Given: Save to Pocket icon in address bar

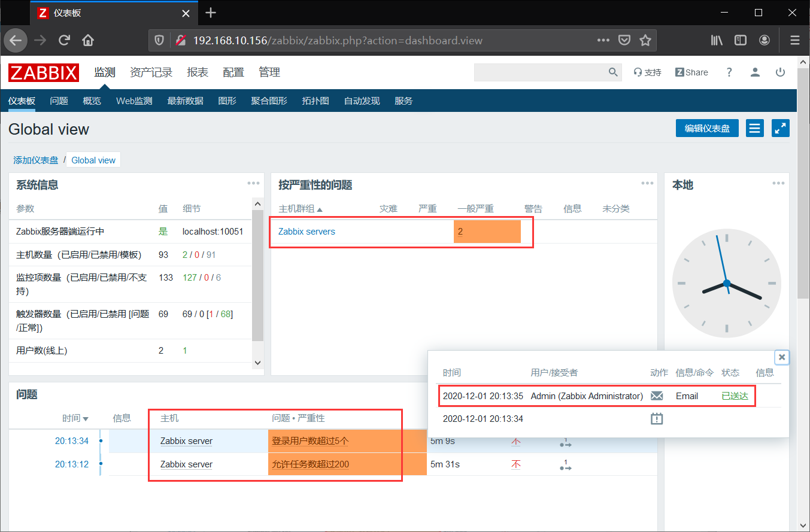Looking at the screenshot, I should [624, 40].
